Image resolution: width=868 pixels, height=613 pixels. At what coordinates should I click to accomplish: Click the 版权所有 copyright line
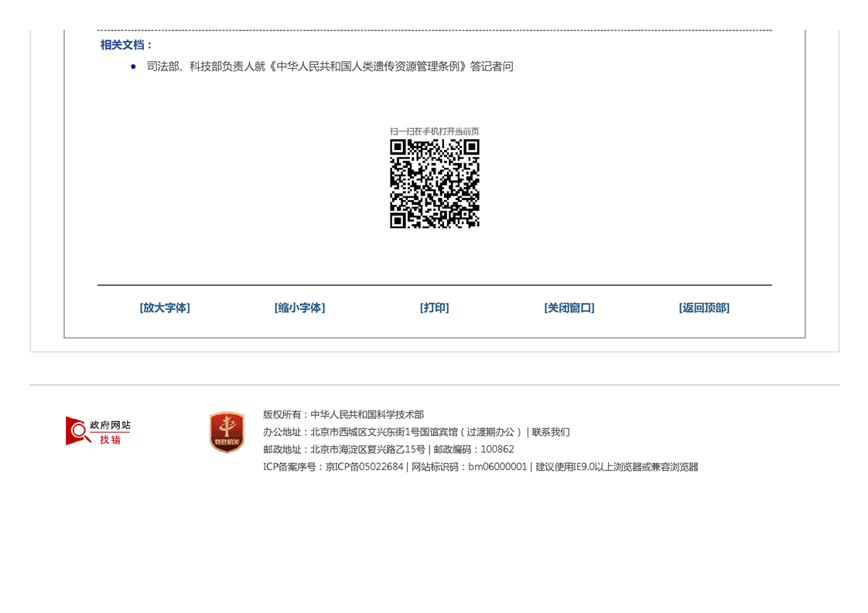(x=343, y=414)
